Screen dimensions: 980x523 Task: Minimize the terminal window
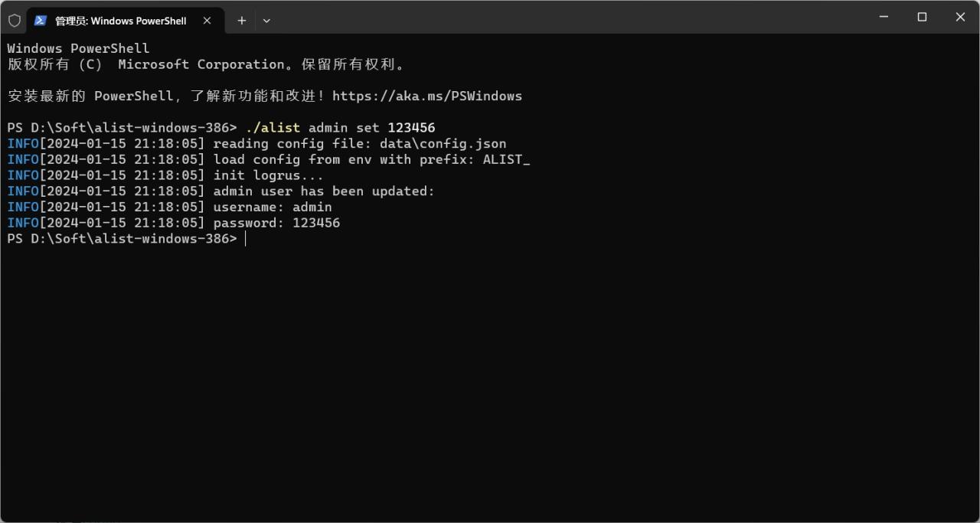[884, 17]
